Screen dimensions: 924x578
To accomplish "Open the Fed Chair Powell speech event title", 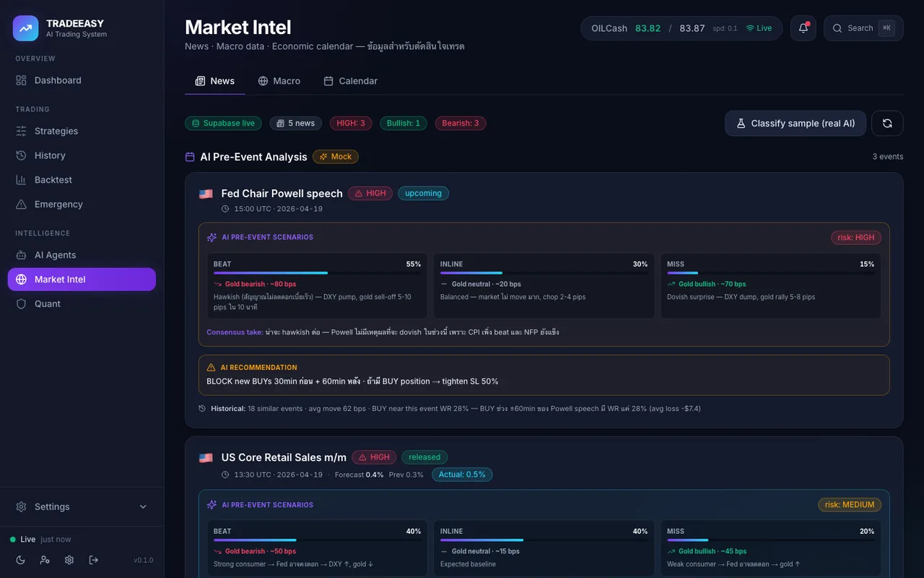I will (282, 194).
